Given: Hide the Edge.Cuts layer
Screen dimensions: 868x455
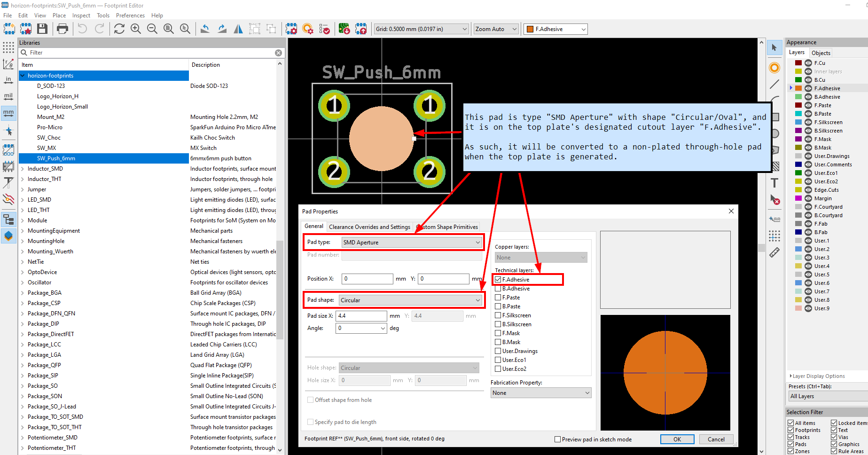Looking at the screenshot, I should point(808,190).
